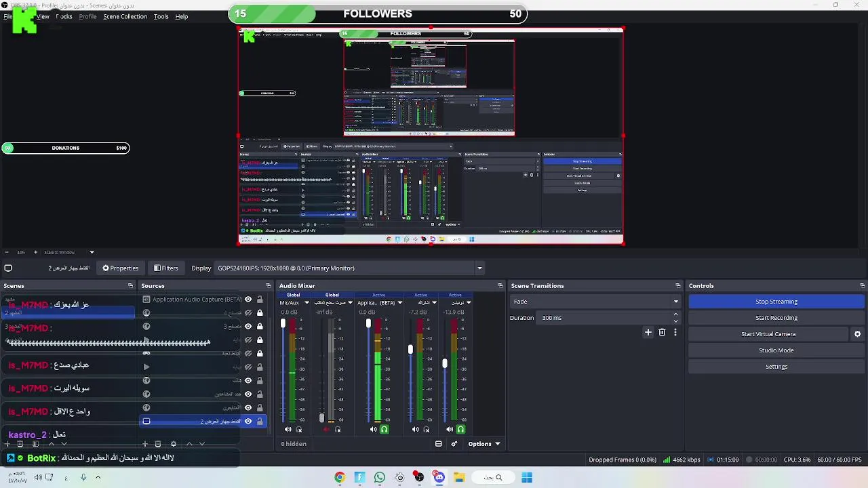Open virtual camera settings gear

(857, 334)
